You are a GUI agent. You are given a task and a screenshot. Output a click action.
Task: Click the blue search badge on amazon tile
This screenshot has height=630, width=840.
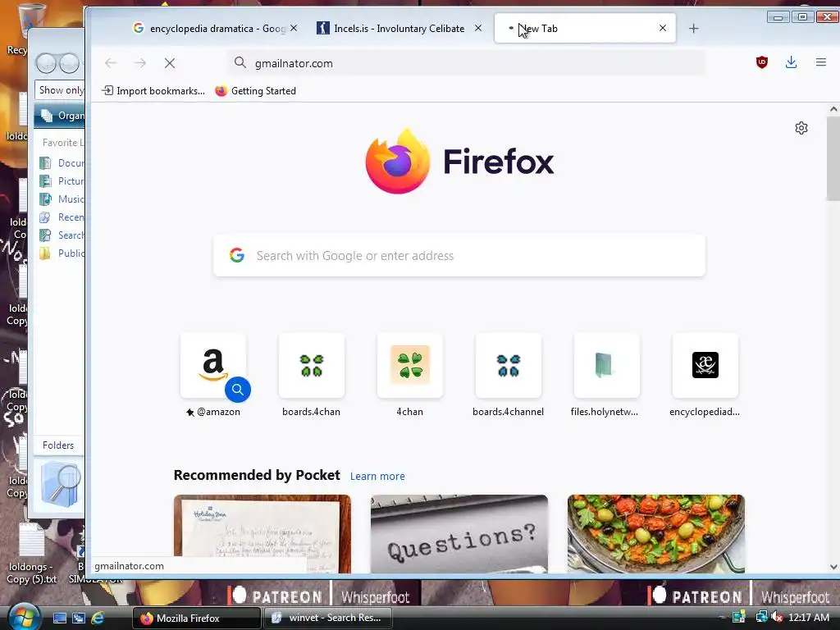point(238,390)
